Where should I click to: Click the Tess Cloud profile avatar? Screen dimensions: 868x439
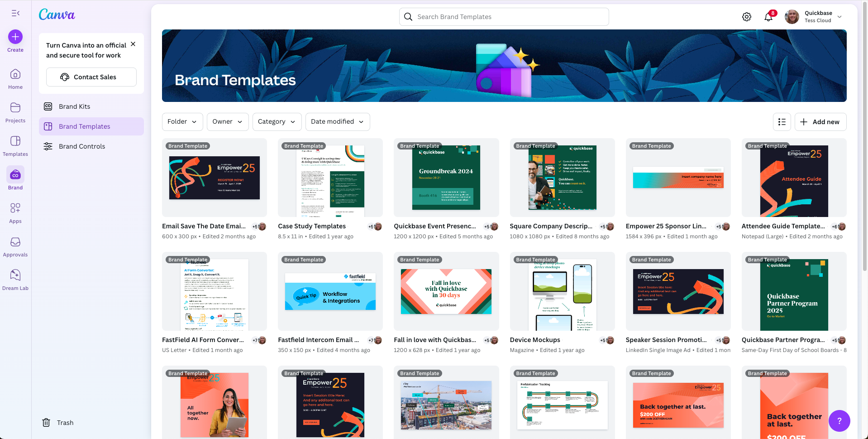pyautogui.click(x=792, y=17)
